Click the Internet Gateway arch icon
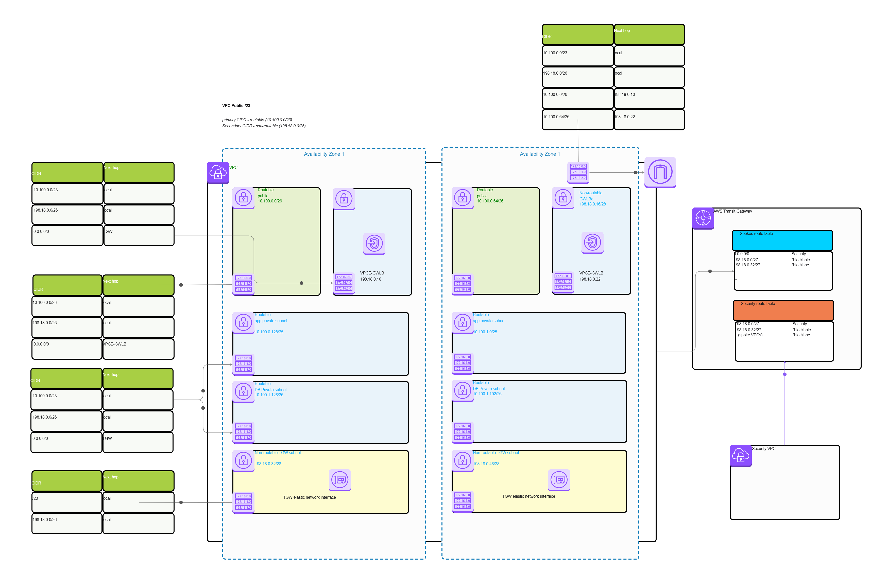Screen dimensions: 888x588 [x=660, y=172]
